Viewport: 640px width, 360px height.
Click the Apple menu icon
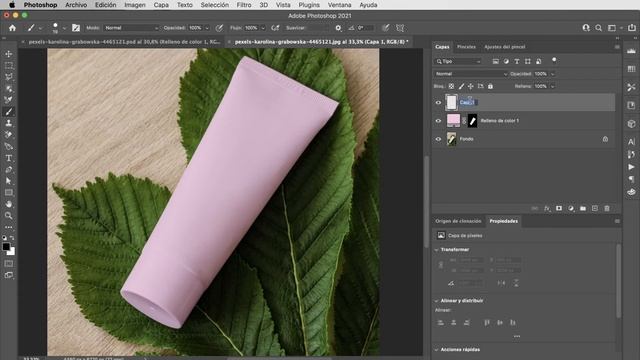point(12,5)
